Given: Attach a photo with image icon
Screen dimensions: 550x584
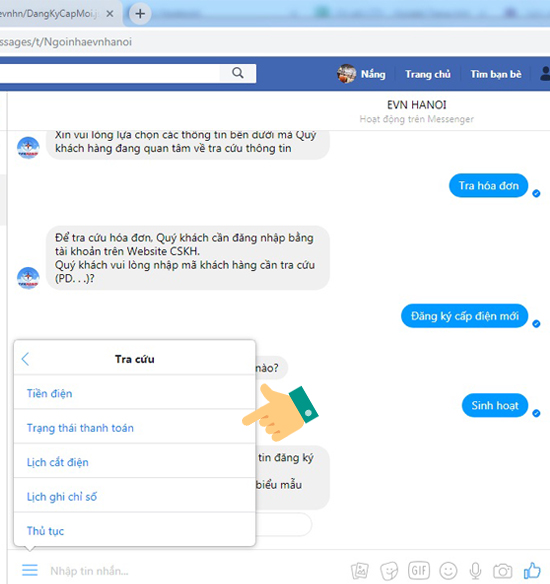Looking at the screenshot, I should pyautogui.click(x=360, y=571).
